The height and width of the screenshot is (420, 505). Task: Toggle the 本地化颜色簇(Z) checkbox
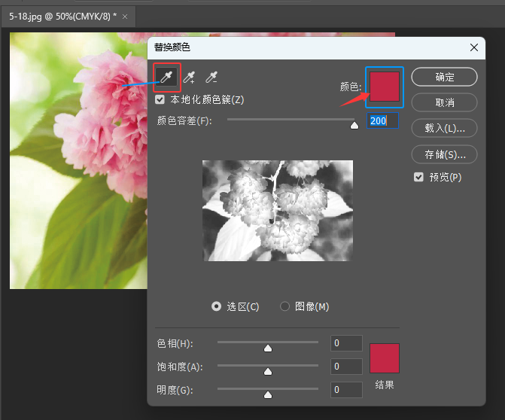(160, 99)
